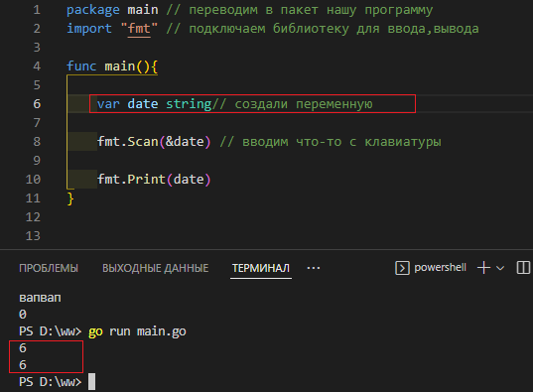Click the powershell terminal icon
This screenshot has width=533, height=392.
pyautogui.click(x=402, y=268)
